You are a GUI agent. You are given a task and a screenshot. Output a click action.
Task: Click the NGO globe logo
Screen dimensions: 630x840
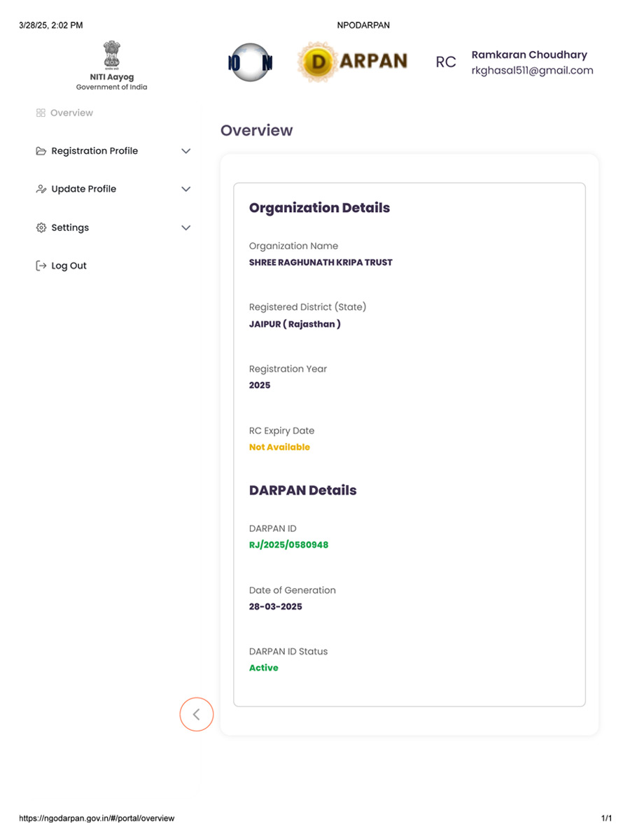click(x=250, y=62)
